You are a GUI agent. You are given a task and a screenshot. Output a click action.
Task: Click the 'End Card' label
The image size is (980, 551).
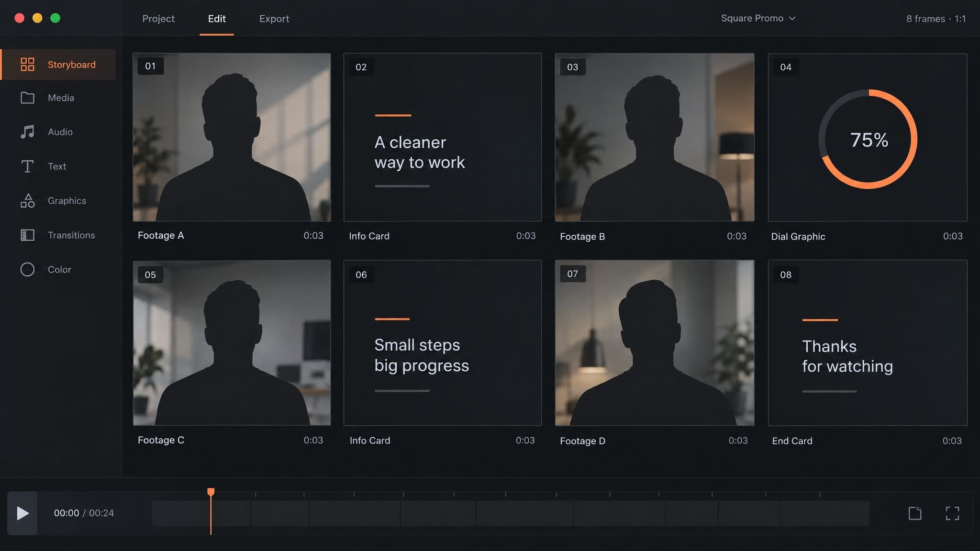(792, 441)
